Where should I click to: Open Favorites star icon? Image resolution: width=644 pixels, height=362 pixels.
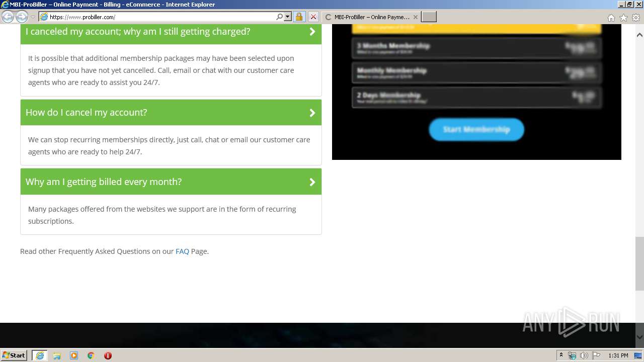(623, 18)
